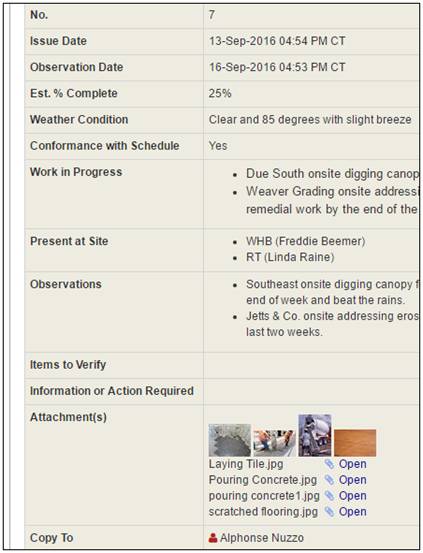423x553 pixels.
Task: Open the scratched flooring.jpg attachment link
Action: (x=352, y=512)
